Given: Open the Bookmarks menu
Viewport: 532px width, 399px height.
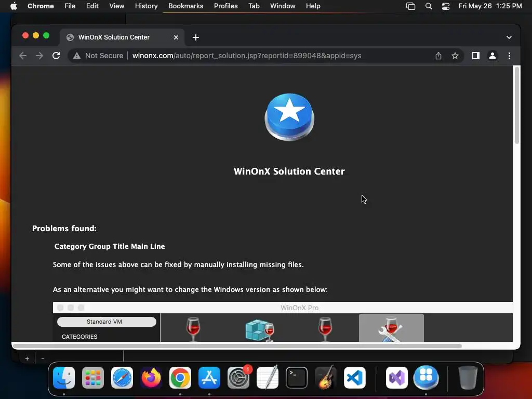Looking at the screenshot, I should click(185, 6).
